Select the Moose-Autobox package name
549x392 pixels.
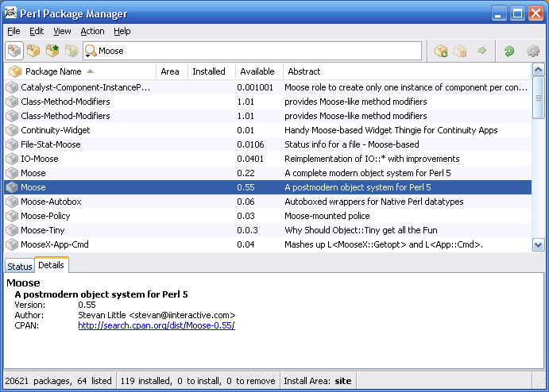tap(51, 202)
